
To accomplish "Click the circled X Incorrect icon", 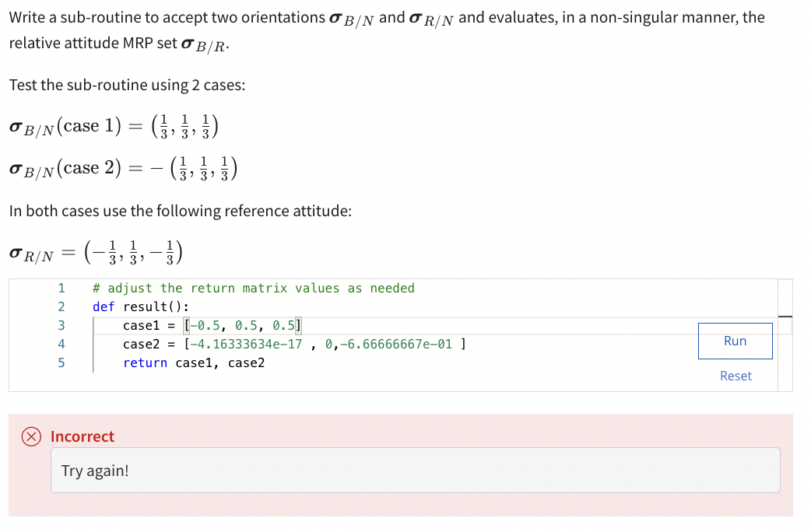I will tap(30, 436).
